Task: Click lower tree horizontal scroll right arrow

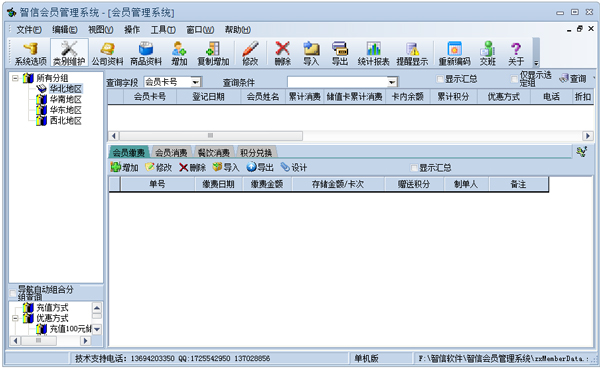Action: [x=86, y=340]
